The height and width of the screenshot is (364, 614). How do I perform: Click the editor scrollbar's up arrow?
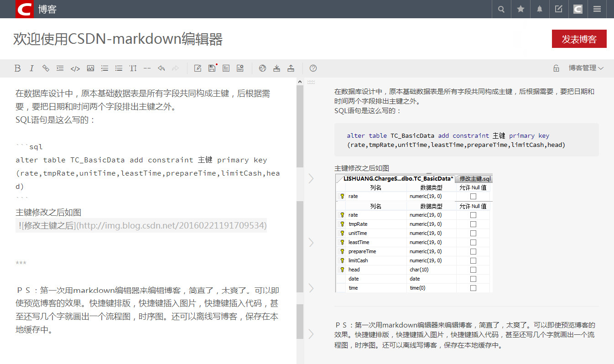point(300,82)
